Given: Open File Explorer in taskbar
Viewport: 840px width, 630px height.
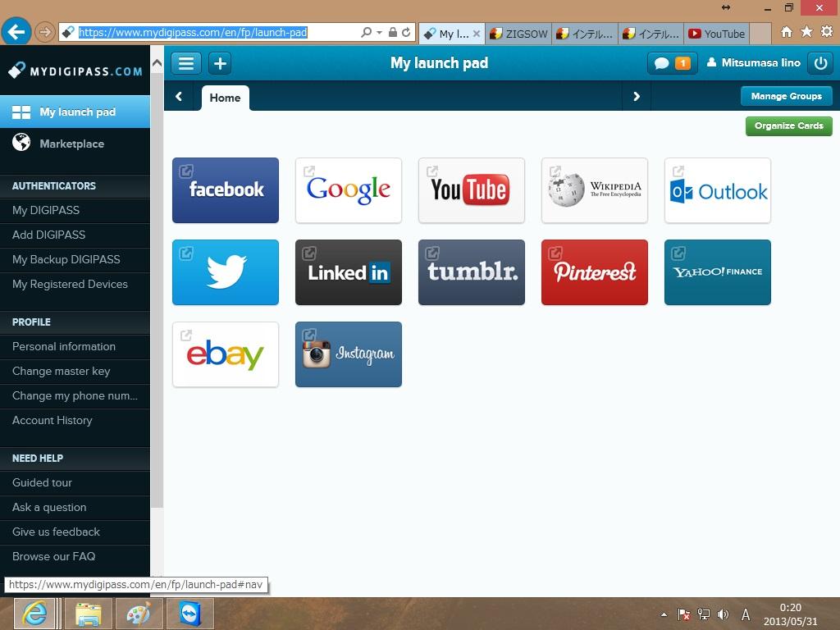Looking at the screenshot, I should [x=88, y=614].
